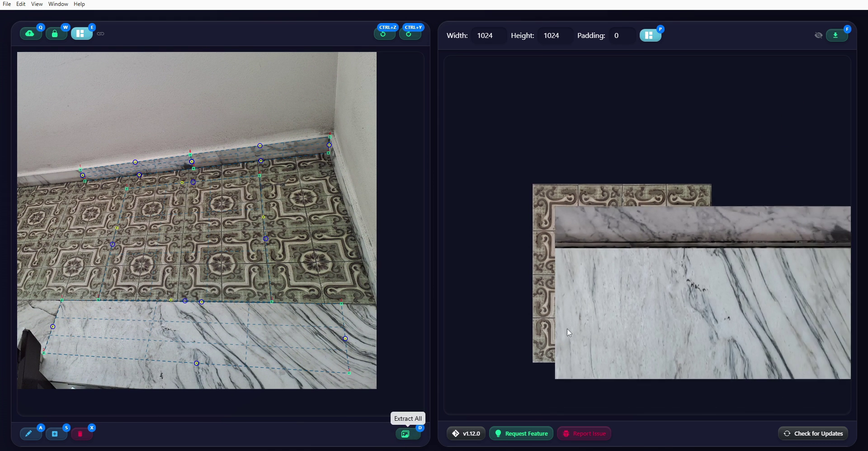Click the redo arrow button
Image resolution: width=868 pixels, height=451 pixels.
pyautogui.click(x=410, y=34)
